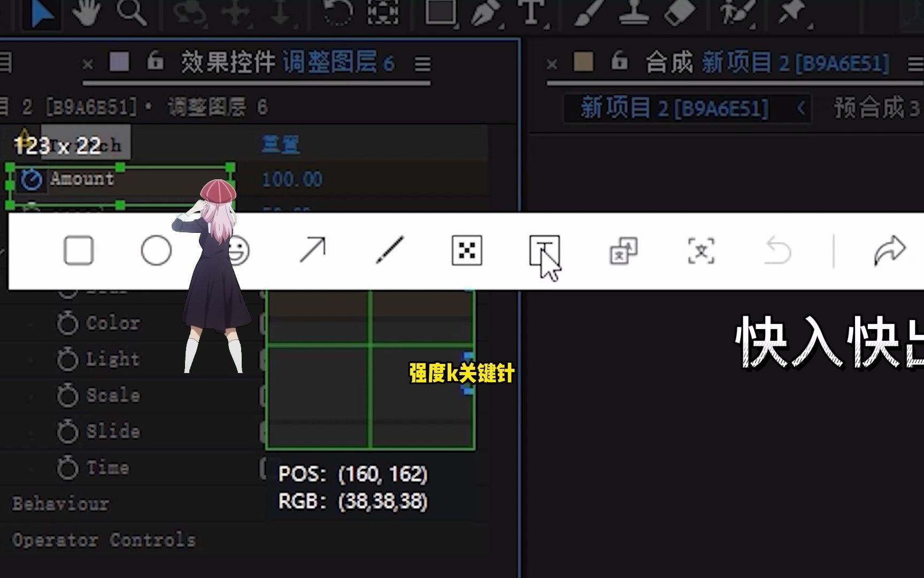The width and height of the screenshot is (924, 578).
Task: Activate the Type text tool
Action: (531, 12)
